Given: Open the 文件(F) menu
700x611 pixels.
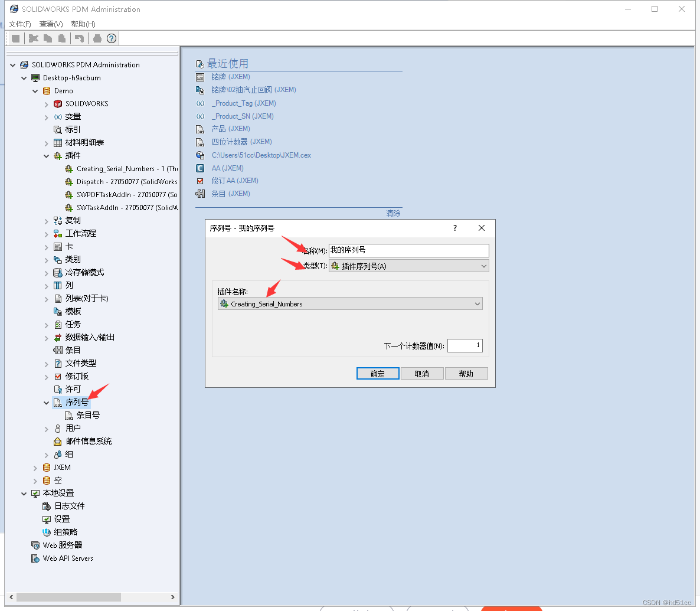Looking at the screenshot, I should (x=19, y=24).
